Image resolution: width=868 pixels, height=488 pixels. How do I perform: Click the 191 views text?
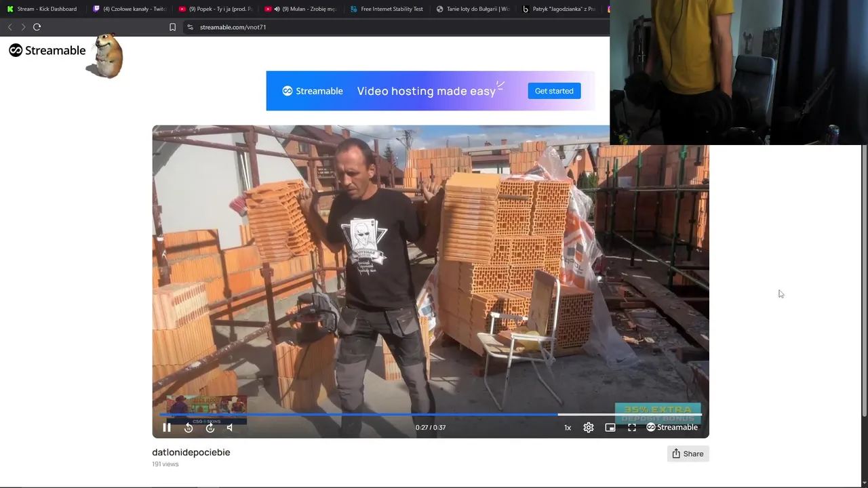tap(165, 464)
